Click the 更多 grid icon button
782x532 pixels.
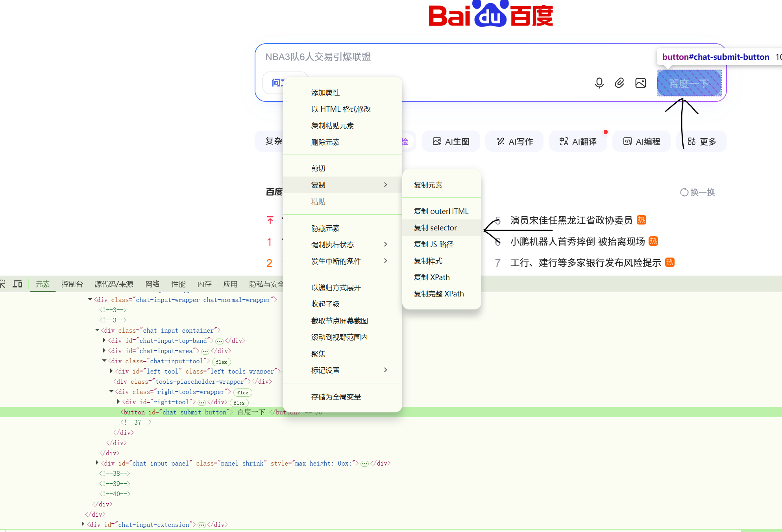[701, 142]
